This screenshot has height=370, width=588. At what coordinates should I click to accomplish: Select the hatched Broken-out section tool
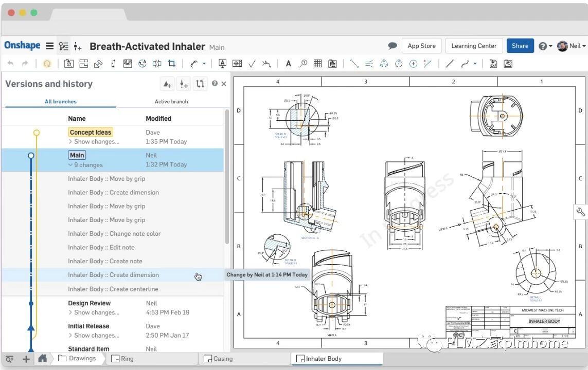128,64
